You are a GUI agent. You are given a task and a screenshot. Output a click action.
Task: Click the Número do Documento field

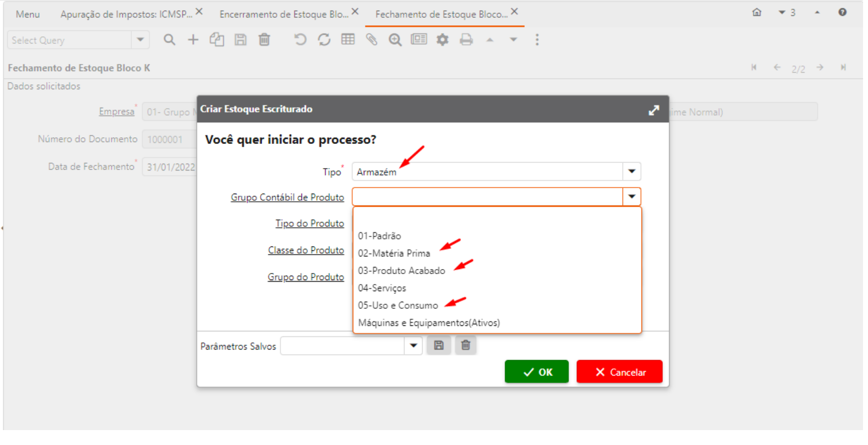(x=170, y=139)
